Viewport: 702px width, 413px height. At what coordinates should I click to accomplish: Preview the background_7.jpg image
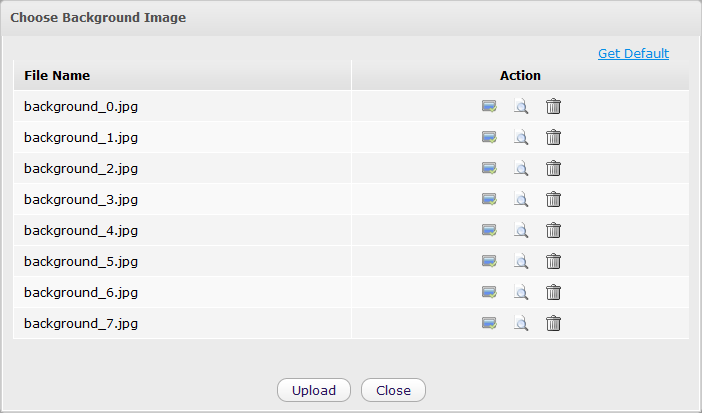521,323
